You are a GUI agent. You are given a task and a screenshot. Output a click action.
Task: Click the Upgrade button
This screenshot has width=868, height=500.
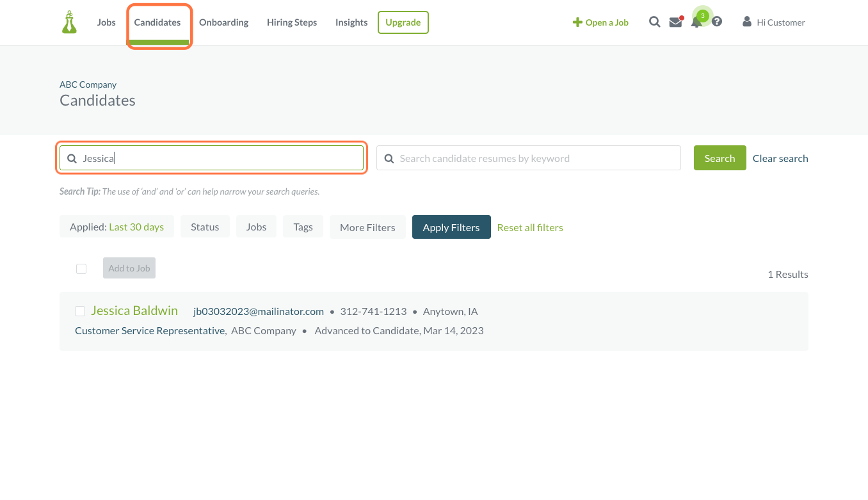tap(403, 22)
